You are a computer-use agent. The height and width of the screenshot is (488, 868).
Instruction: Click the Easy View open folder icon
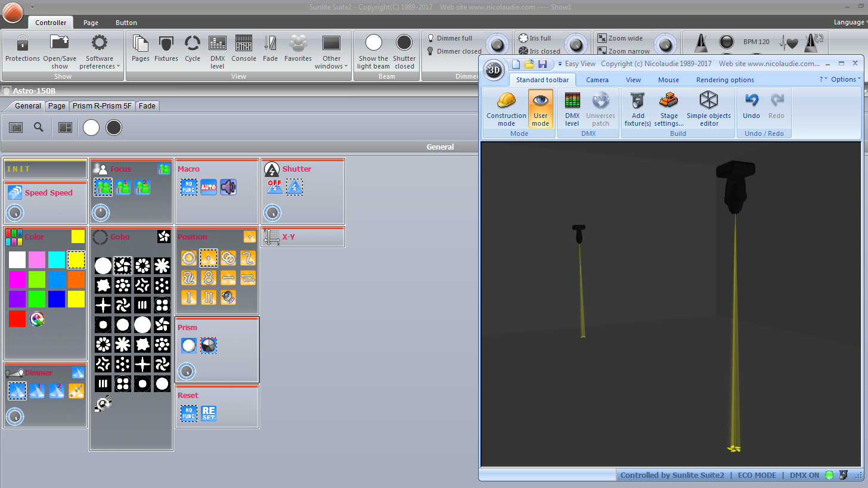pyautogui.click(x=529, y=64)
